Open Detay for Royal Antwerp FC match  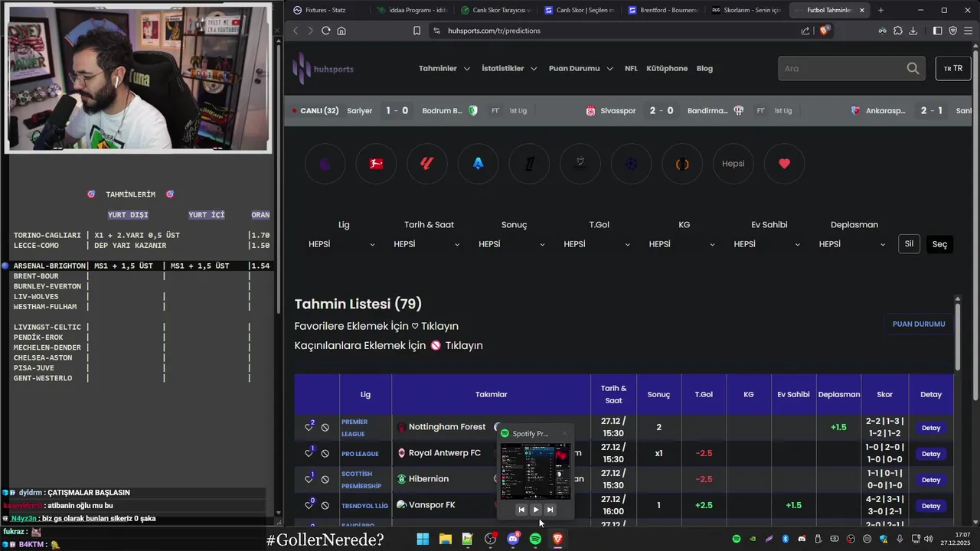[x=931, y=454]
